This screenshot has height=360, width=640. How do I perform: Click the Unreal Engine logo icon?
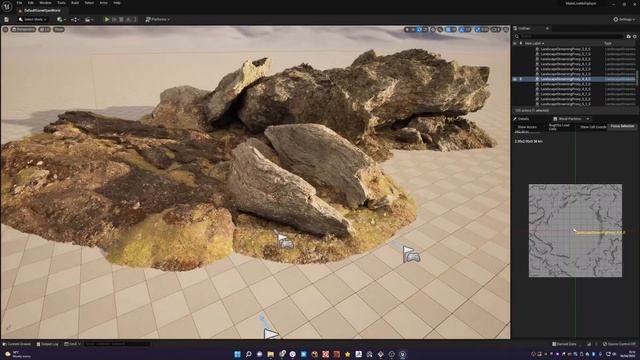click(7, 6)
